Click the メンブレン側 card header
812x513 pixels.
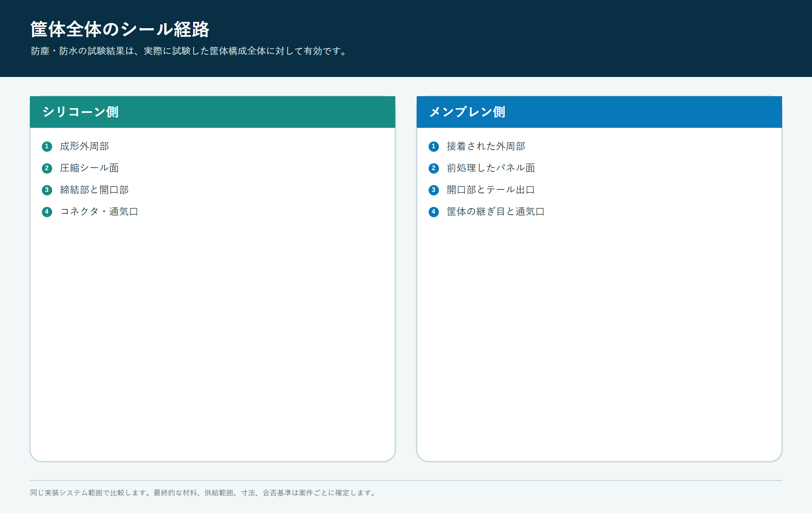(x=599, y=112)
